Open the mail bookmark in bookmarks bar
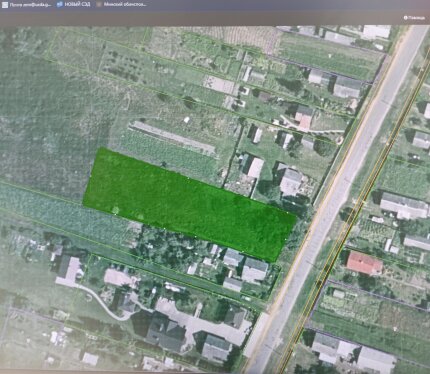The width and height of the screenshot is (430, 374). [27, 5]
